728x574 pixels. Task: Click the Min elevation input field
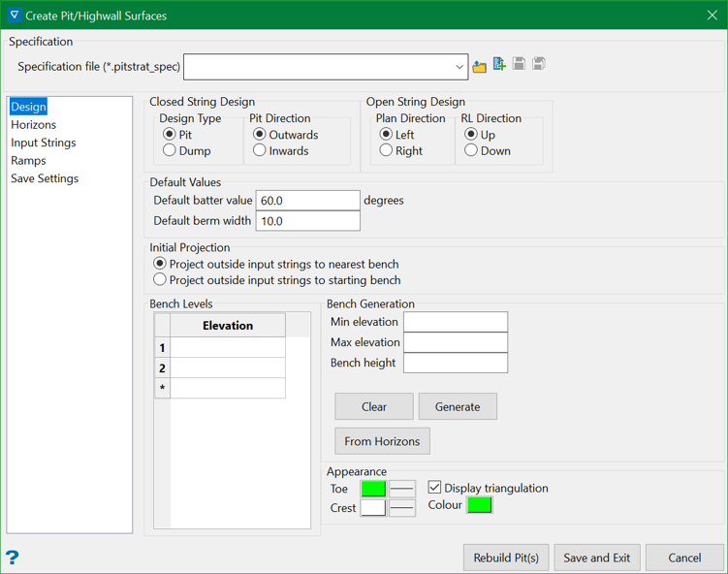tap(456, 322)
